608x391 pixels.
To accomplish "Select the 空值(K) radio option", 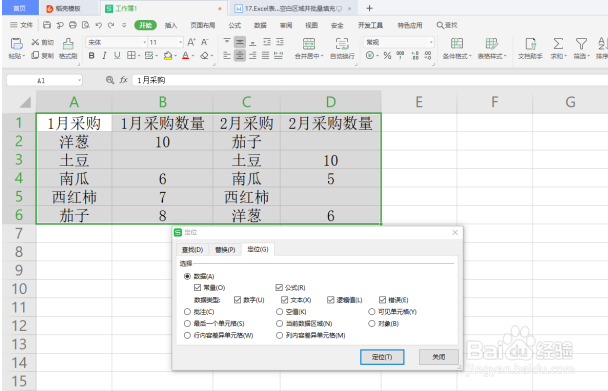I will pyautogui.click(x=279, y=311).
